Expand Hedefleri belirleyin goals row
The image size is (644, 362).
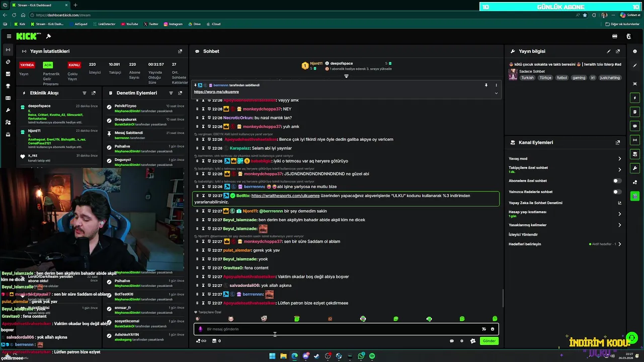619,244
